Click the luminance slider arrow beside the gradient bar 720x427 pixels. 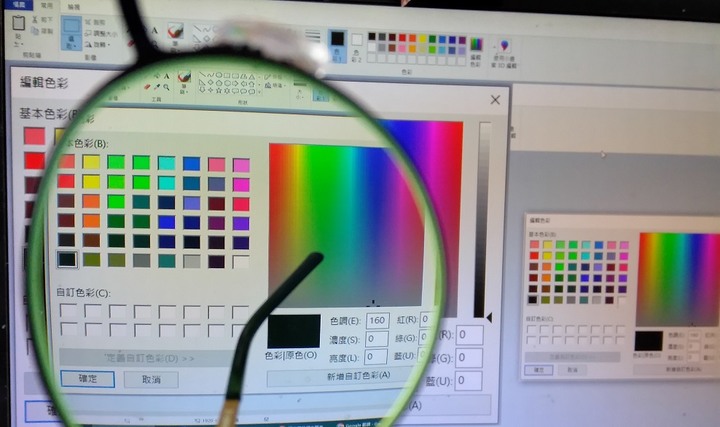[489, 317]
